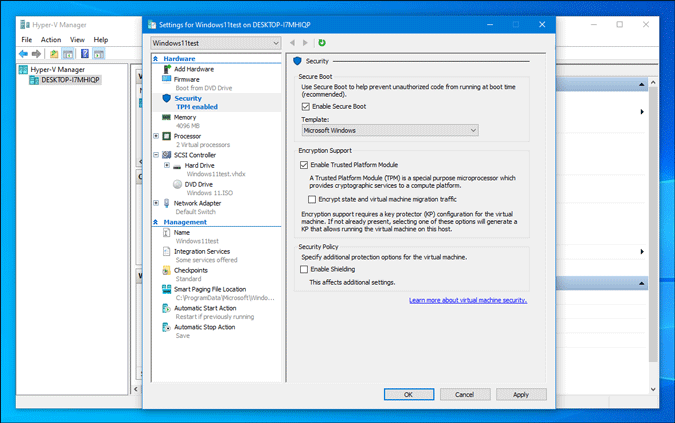This screenshot has height=423, width=675.
Task: Click the Smart Paging File Location icon
Action: 167,289
